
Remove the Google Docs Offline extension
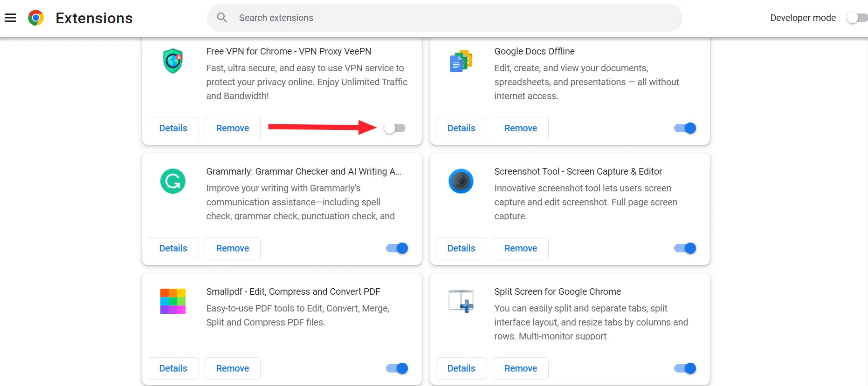521,128
